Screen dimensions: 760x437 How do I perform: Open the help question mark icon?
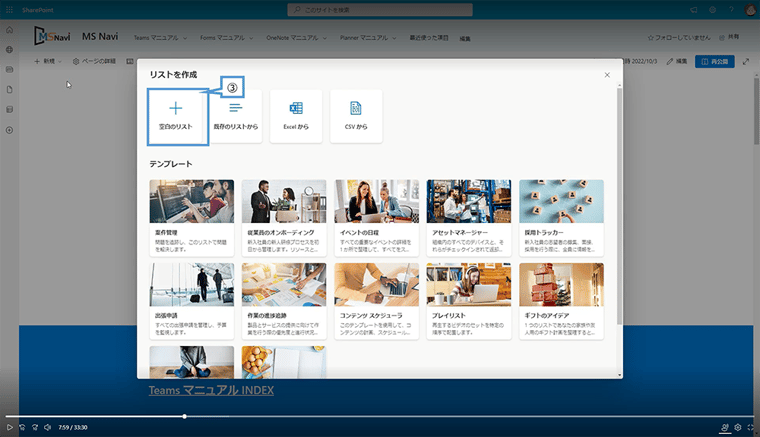point(731,10)
